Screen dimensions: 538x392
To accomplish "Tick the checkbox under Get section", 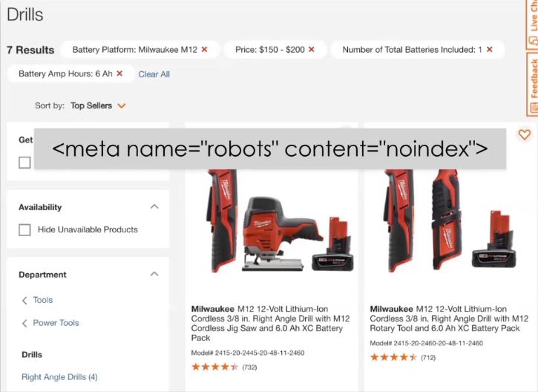I will point(24,163).
